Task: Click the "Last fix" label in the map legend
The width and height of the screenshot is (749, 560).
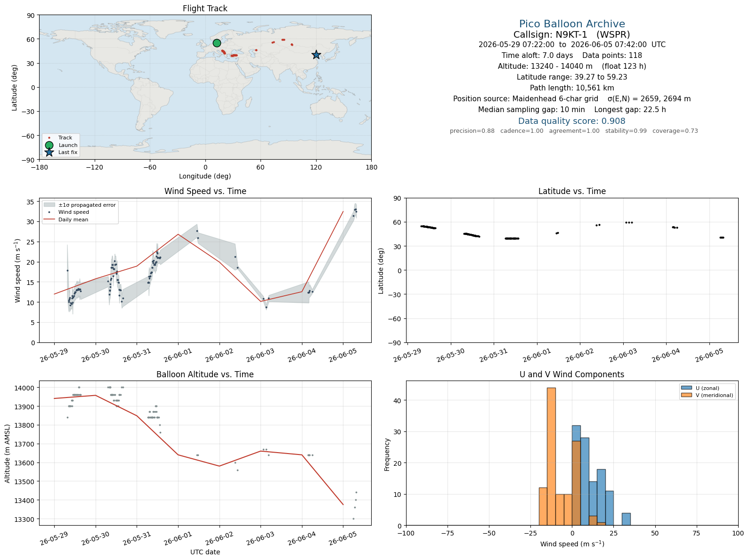Action: [68, 153]
